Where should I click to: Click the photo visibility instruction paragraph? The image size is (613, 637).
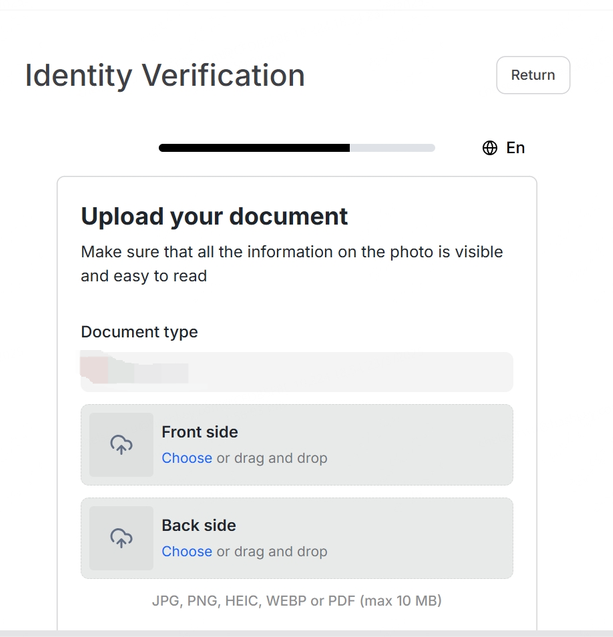(292, 263)
